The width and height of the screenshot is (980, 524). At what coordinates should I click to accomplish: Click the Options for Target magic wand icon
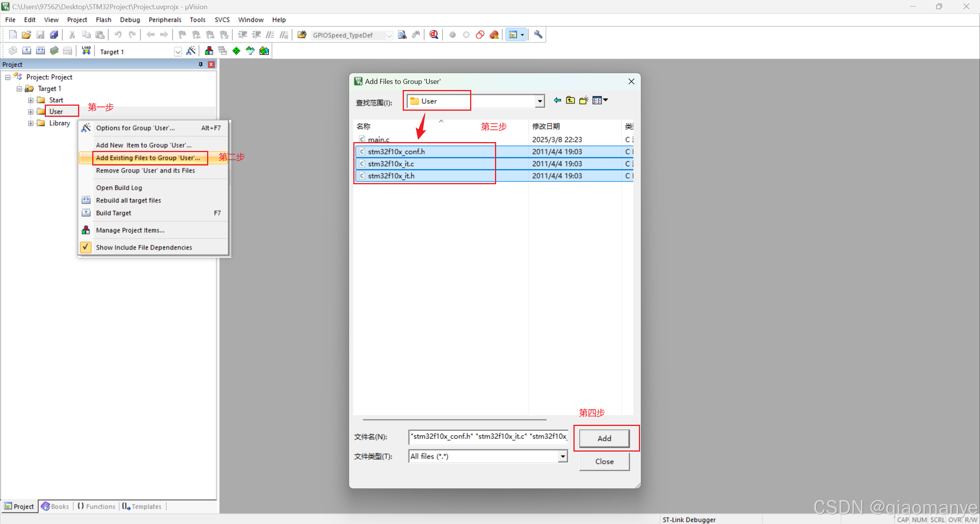(x=191, y=51)
